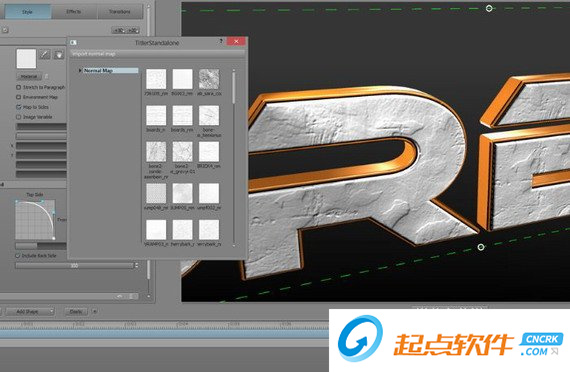Image resolution: width=570 pixels, height=372 pixels.
Task: Pick the BG003_nm normal map thumbnail
Action: pos(182,79)
